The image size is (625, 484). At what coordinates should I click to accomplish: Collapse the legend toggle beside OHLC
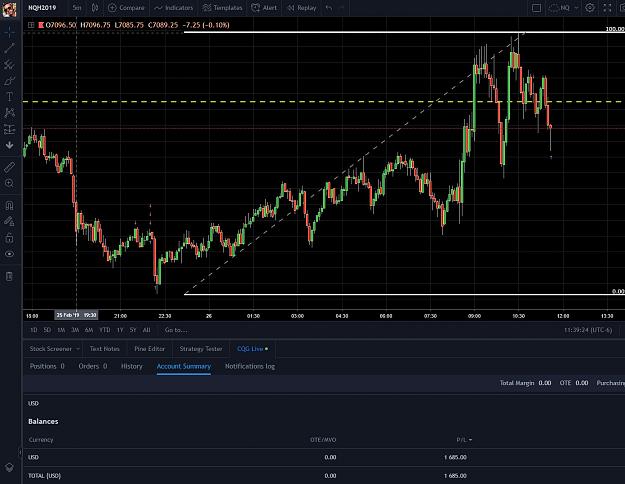pyautogui.click(x=31, y=25)
